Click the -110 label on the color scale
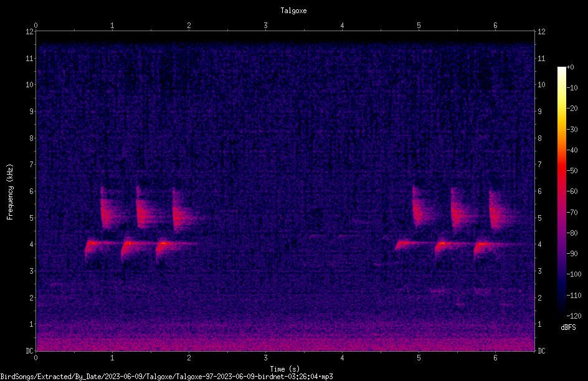 coord(574,296)
